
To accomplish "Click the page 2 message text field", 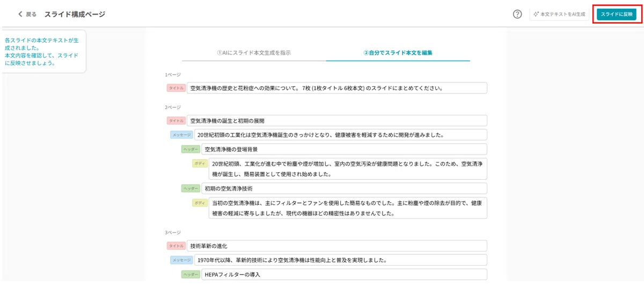I will 341,135.
